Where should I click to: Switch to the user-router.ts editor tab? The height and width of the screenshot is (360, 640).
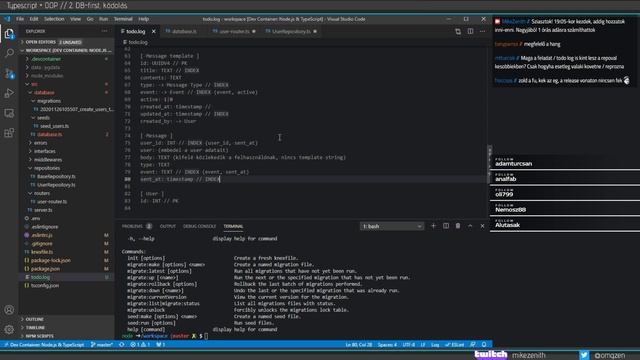pos(234,31)
